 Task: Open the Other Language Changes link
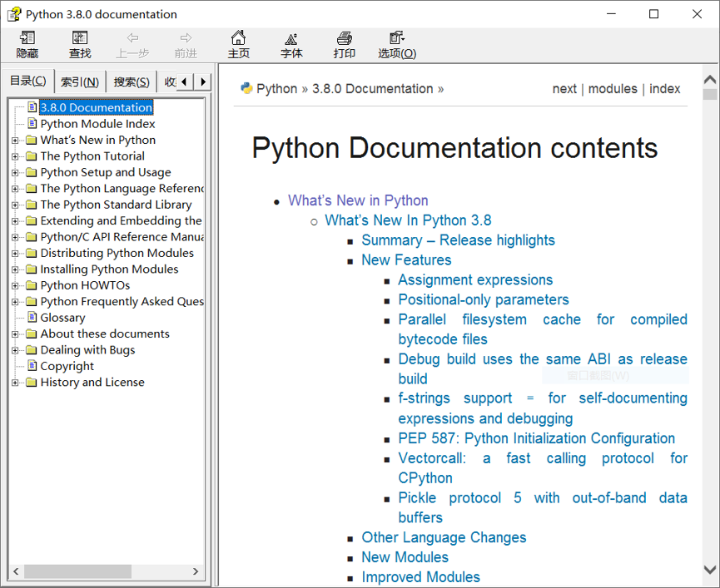(x=444, y=537)
